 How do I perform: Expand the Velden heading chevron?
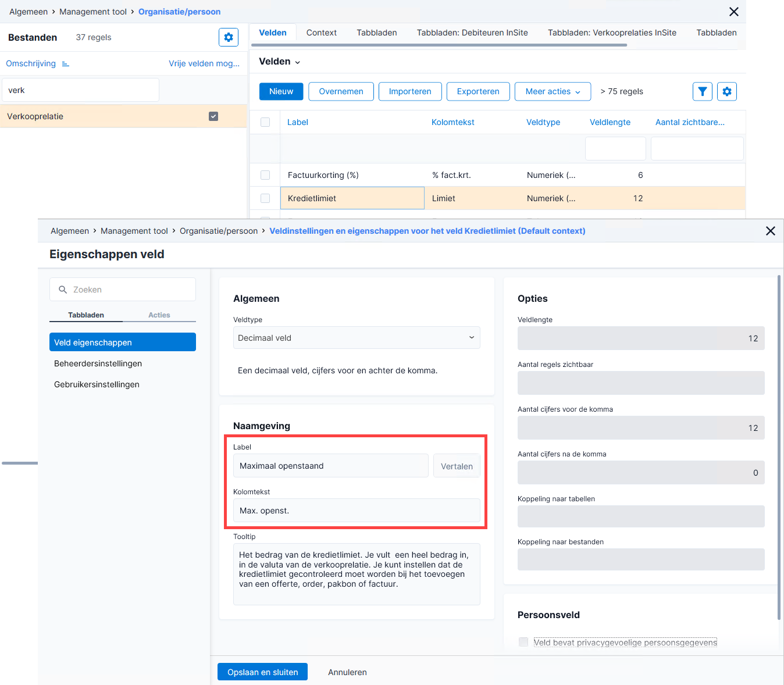point(298,62)
